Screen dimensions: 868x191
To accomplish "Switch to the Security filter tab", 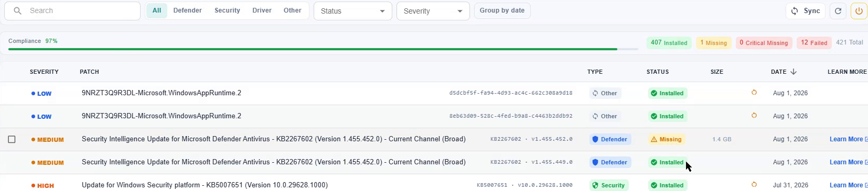I will 227,10.
